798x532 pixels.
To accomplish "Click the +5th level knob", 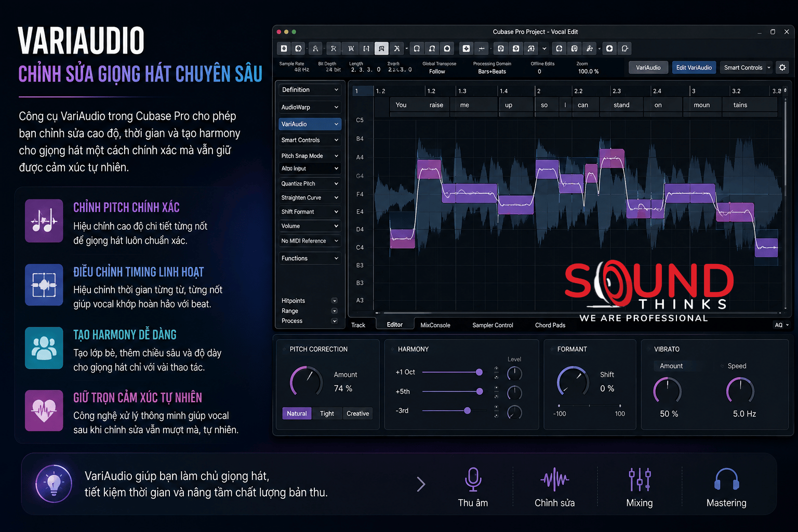I will [x=514, y=392].
